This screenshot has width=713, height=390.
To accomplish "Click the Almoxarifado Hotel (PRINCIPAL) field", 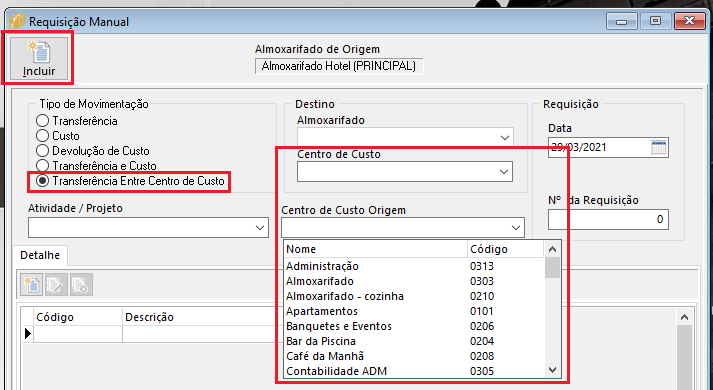I will tap(339, 66).
